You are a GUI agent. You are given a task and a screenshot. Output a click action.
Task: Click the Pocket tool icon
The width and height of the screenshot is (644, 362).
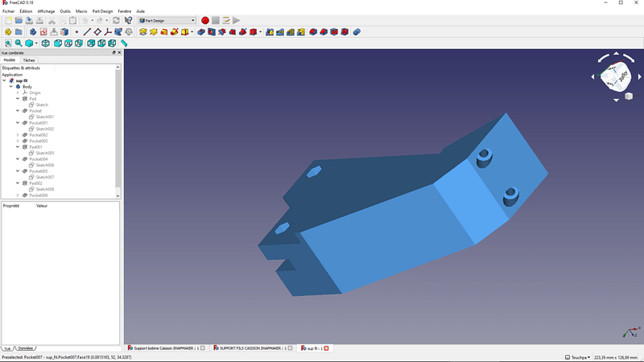point(201,32)
